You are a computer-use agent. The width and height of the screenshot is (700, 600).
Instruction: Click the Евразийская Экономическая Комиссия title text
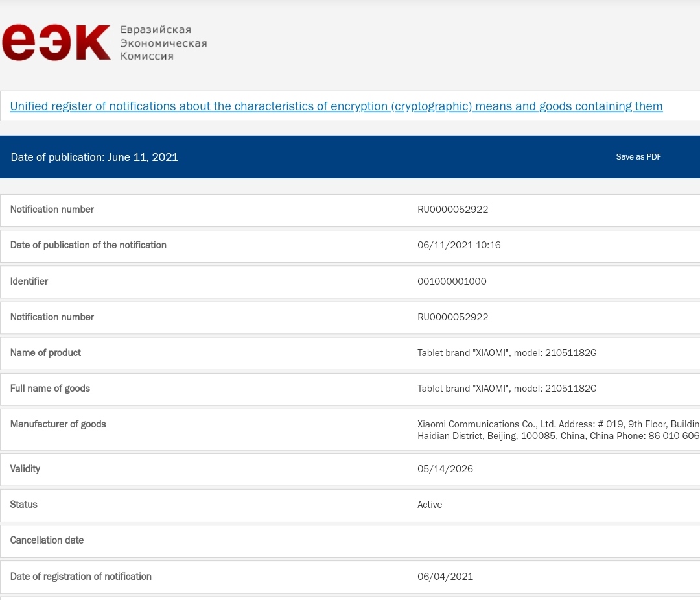pos(163,43)
